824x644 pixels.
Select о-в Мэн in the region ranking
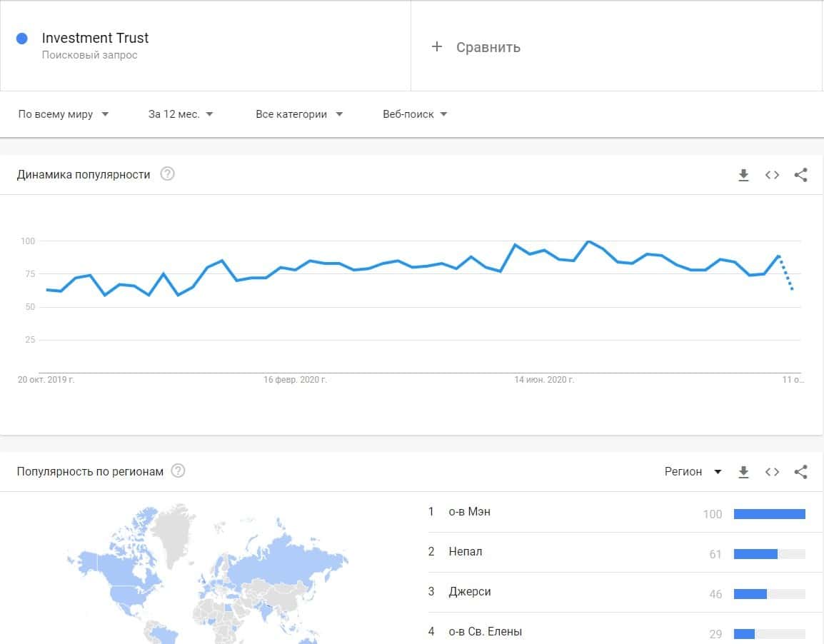click(x=469, y=512)
